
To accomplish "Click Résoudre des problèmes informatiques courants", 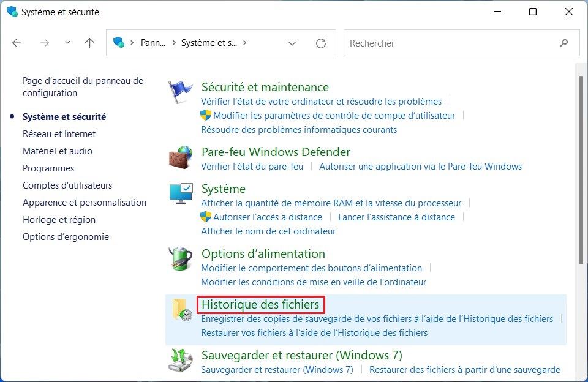I will [299, 130].
